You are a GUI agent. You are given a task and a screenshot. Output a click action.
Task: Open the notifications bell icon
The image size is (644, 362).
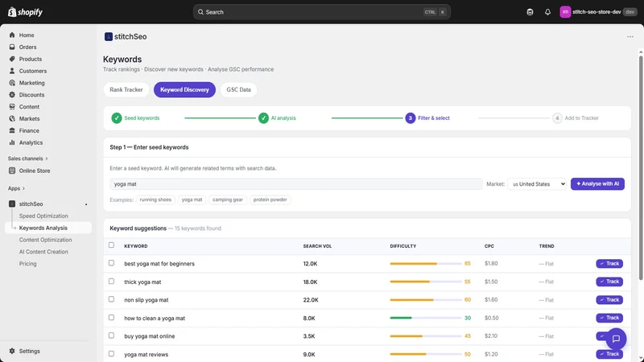tap(547, 12)
